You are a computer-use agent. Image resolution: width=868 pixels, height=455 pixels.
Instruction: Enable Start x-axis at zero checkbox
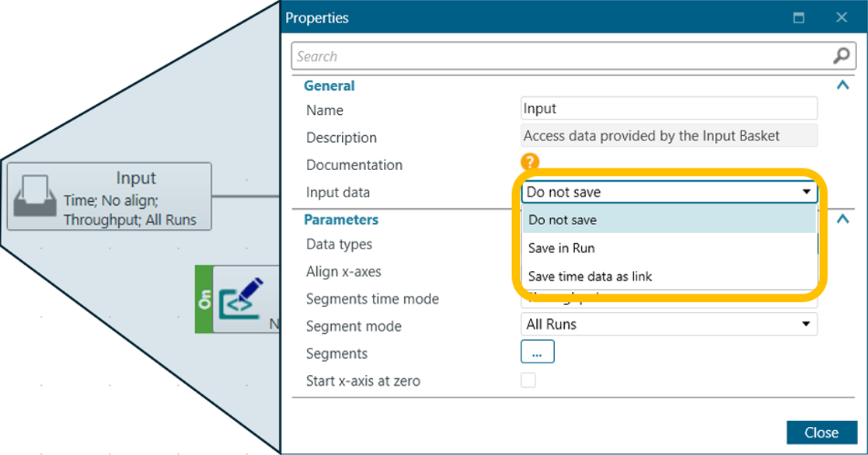coord(528,380)
